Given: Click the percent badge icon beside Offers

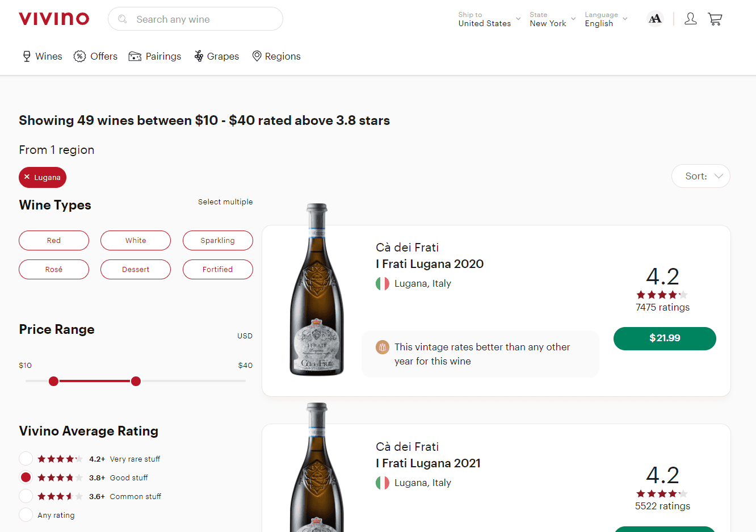Looking at the screenshot, I should [x=80, y=56].
